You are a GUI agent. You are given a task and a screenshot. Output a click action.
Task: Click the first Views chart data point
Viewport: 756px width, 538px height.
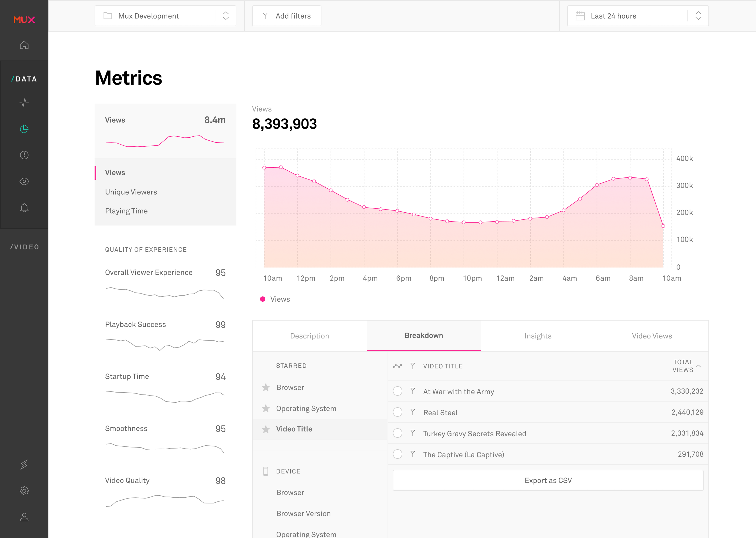point(264,168)
